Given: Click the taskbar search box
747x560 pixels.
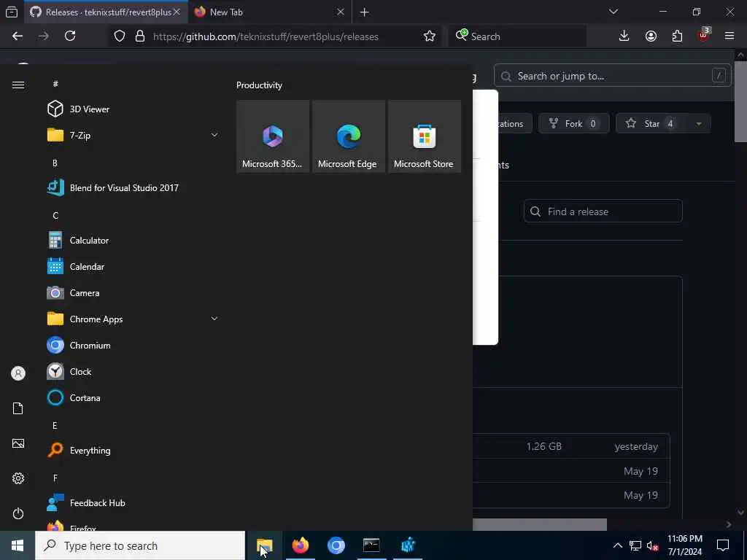Looking at the screenshot, I should coord(140,545).
